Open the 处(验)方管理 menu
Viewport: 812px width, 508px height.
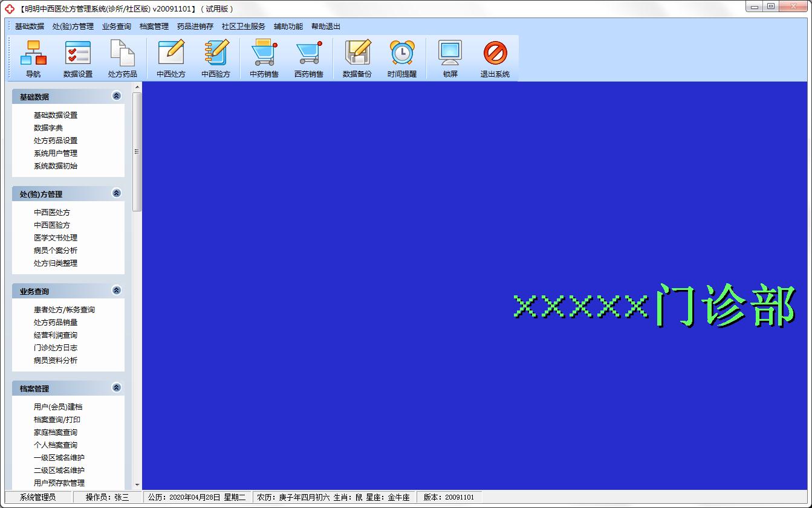(x=73, y=27)
